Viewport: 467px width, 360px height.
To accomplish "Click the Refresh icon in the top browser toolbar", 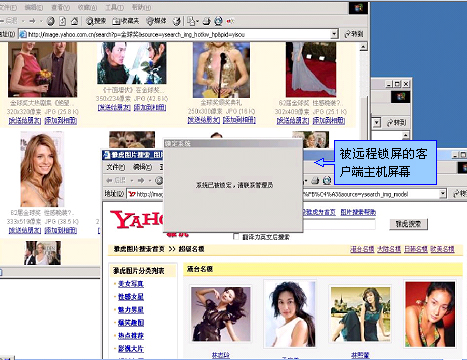I will [x=63, y=21].
